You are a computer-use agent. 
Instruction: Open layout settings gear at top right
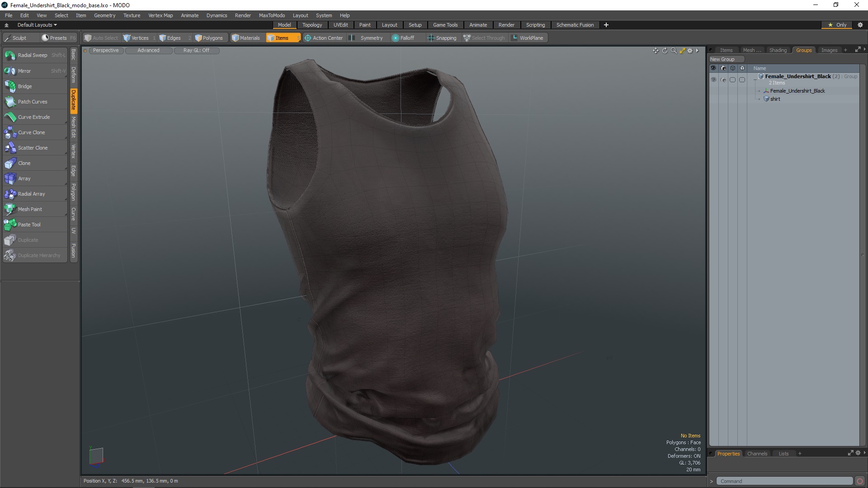coord(860,25)
